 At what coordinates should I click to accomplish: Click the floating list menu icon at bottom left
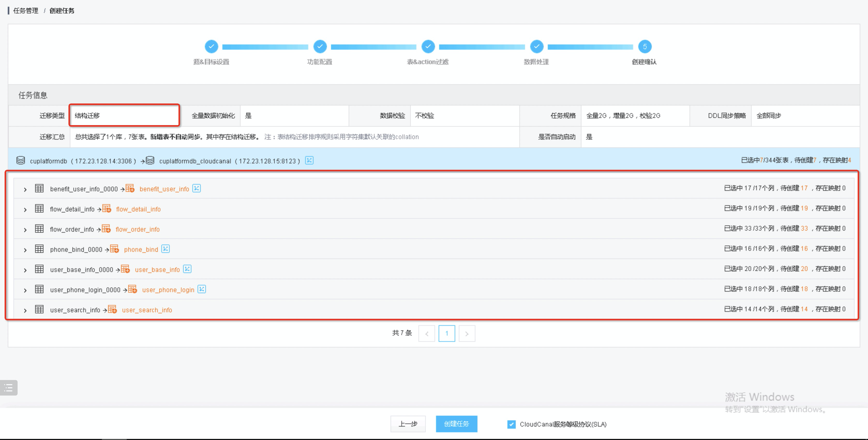(9, 388)
